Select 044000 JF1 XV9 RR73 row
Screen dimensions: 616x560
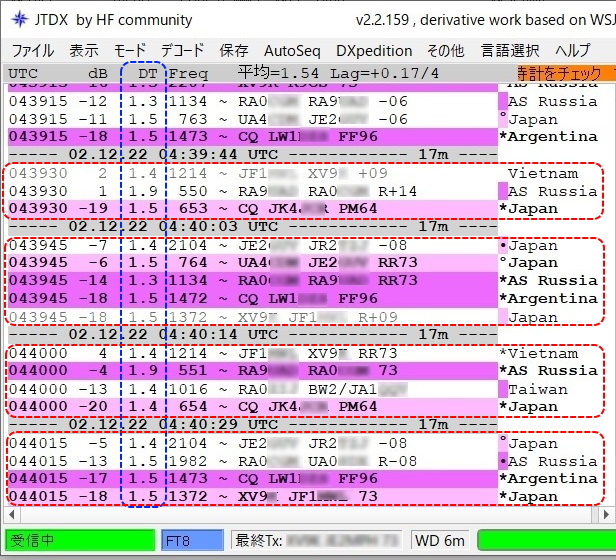[253, 353]
